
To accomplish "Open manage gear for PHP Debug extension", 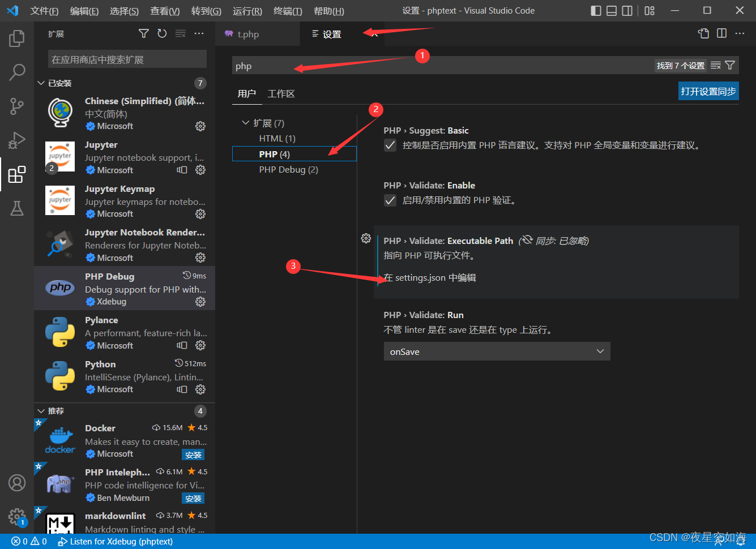I will tap(200, 302).
